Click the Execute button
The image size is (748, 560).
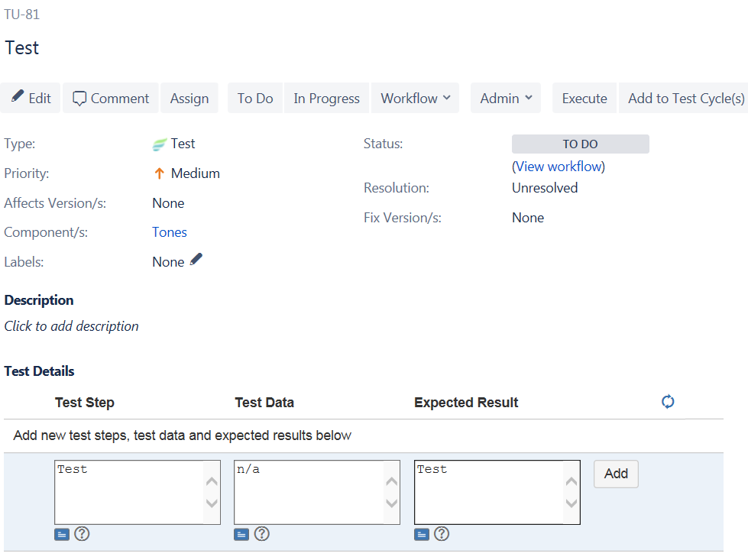[584, 98]
